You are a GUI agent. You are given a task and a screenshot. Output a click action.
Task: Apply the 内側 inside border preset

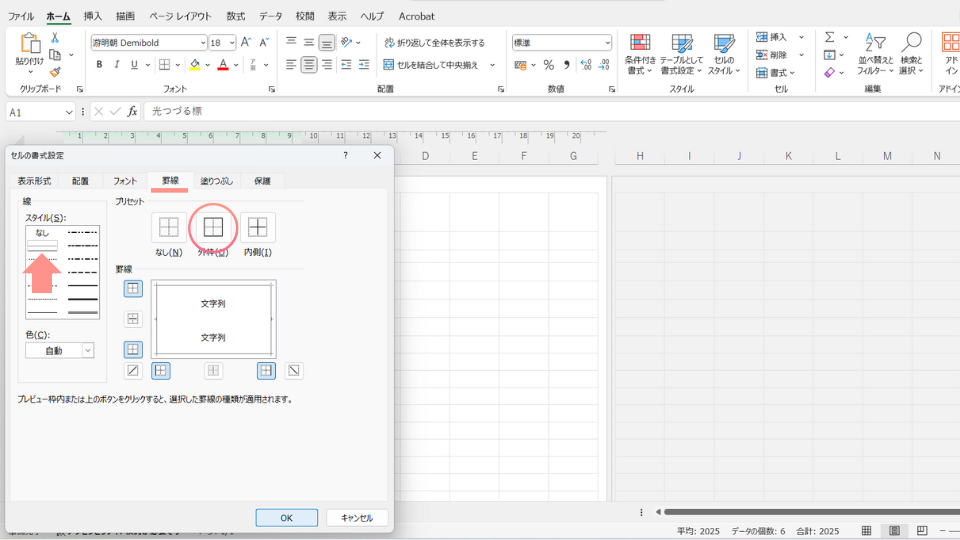258,228
